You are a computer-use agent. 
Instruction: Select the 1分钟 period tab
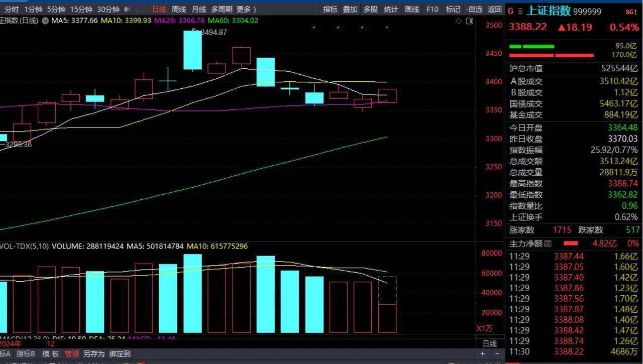33,9
